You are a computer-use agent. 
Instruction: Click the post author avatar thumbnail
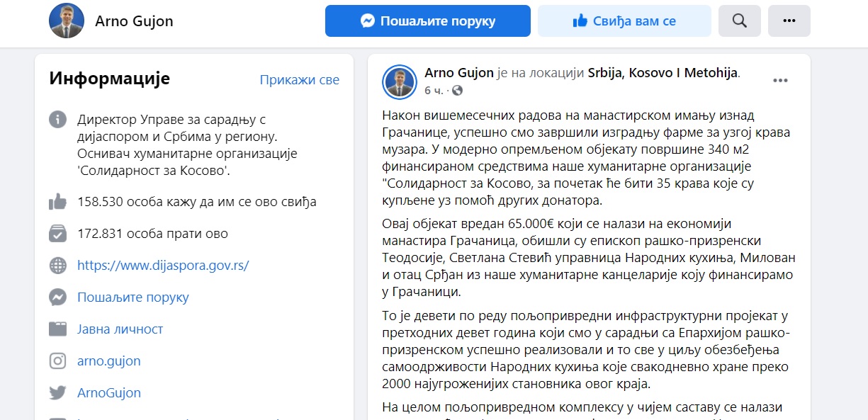pos(400,82)
